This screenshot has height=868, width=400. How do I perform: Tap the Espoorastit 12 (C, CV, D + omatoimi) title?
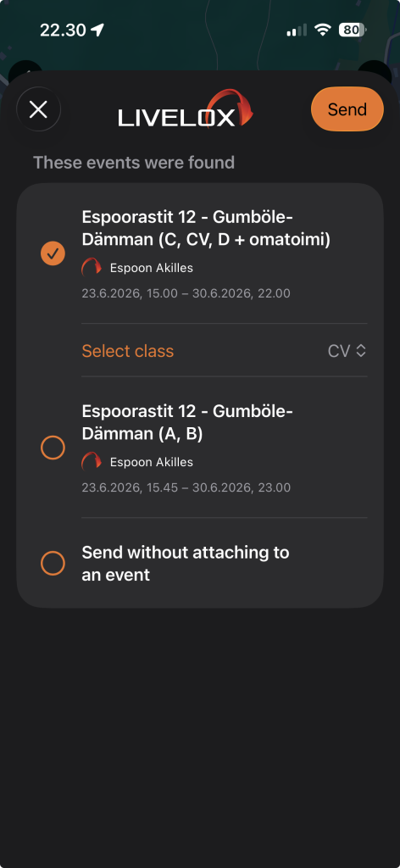coord(206,228)
